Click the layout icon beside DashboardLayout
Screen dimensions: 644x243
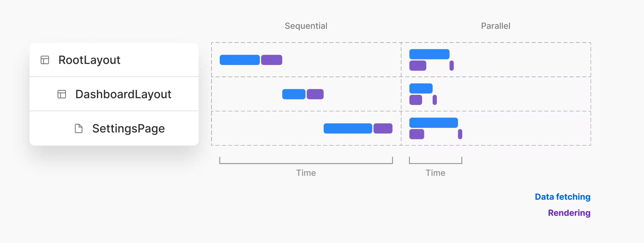tap(62, 94)
